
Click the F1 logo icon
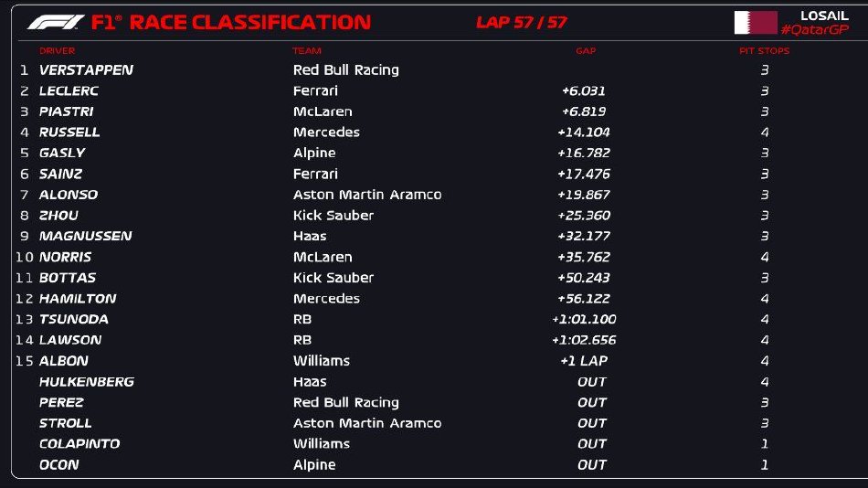56,22
